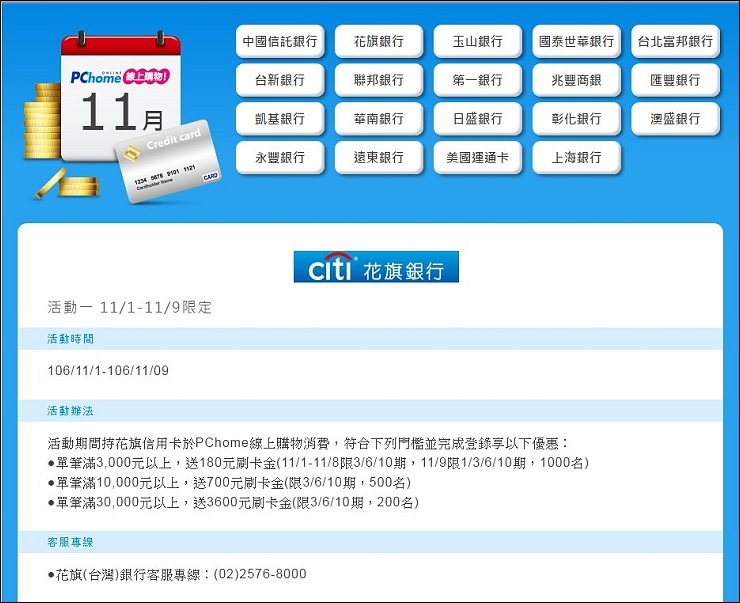Click the 活動一 11/1-11/9限定 heading
The width and height of the screenshot is (740, 603).
pyautogui.click(x=129, y=308)
